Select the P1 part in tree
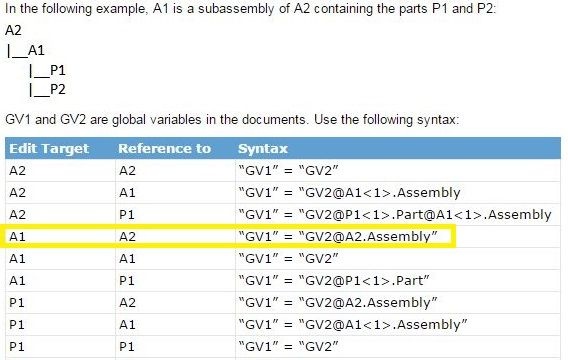The image size is (568, 360). pyautogui.click(x=58, y=70)
